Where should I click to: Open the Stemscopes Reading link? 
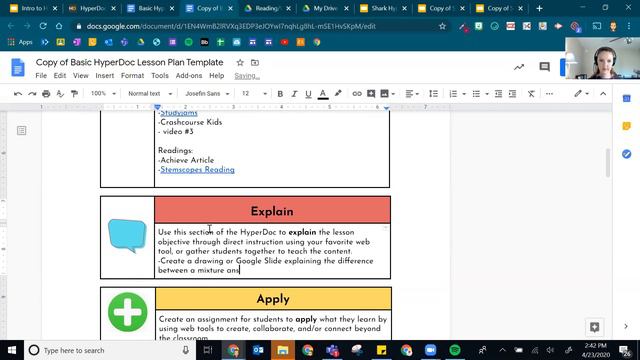[x=197, y=170]
